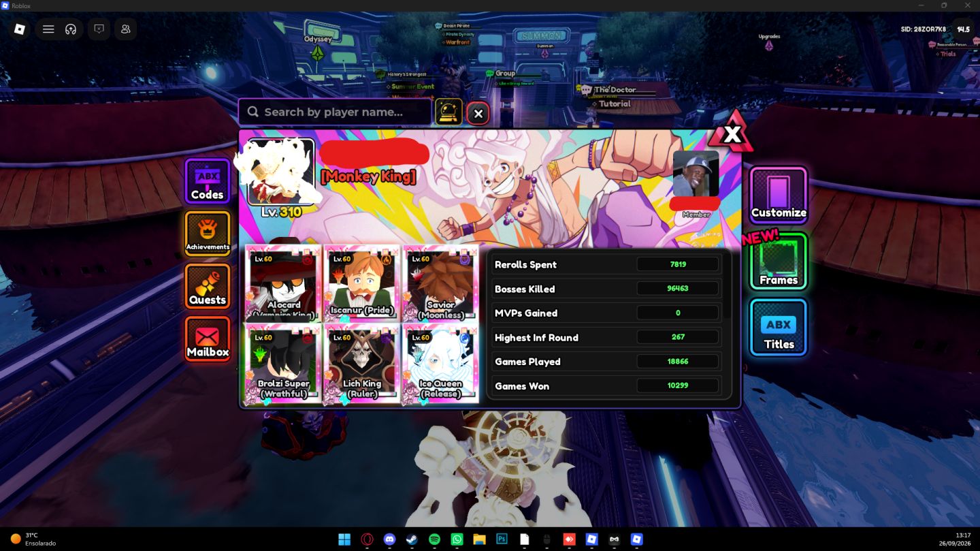Image resolution: width=980 pixels, height=551 pixels.
Task: Open the Codes button
Action: [208, 182]
